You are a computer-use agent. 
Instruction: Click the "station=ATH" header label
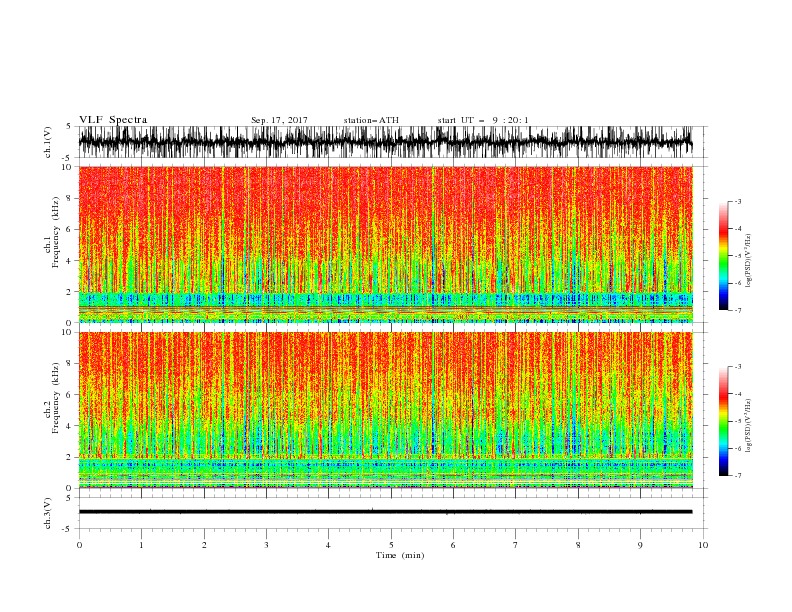click(371, 120)
